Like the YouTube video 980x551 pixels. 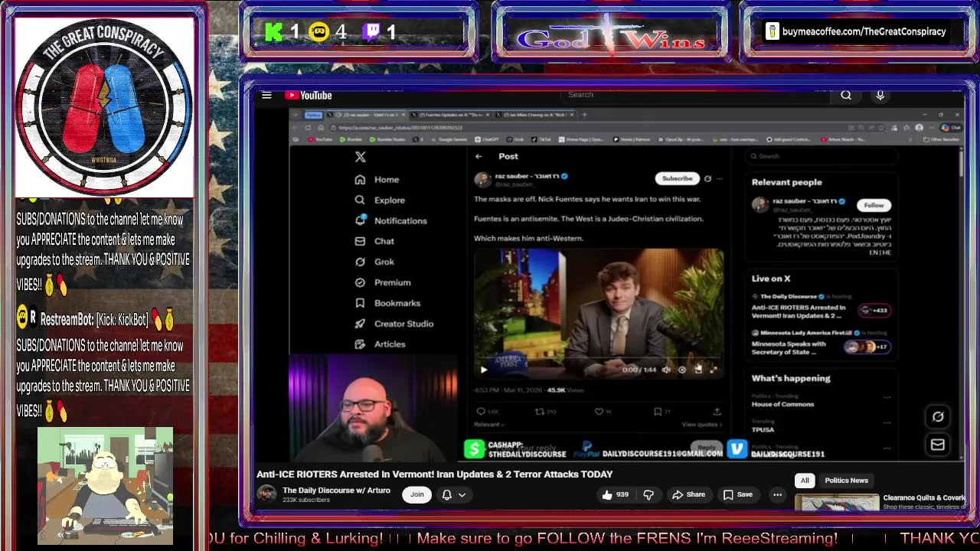615,494
